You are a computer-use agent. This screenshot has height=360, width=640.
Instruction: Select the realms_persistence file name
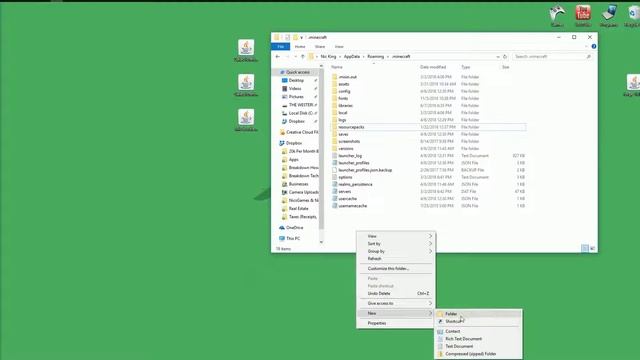(x=355, y=184)
